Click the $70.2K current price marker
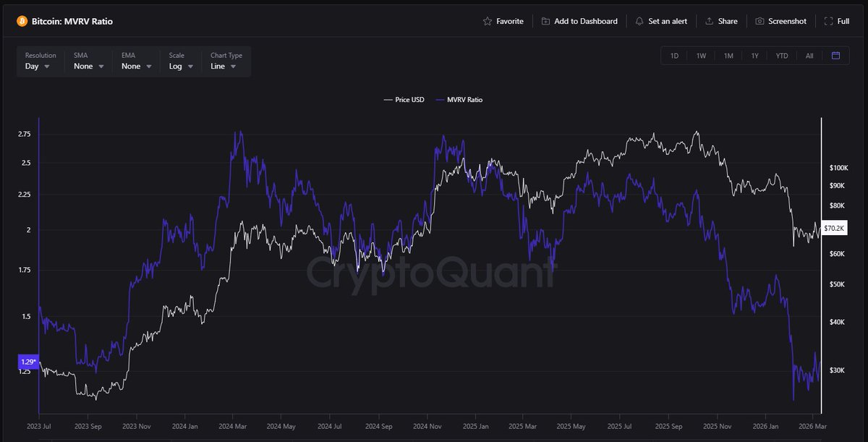Screen dimensions: 868x442 (834, 229)
